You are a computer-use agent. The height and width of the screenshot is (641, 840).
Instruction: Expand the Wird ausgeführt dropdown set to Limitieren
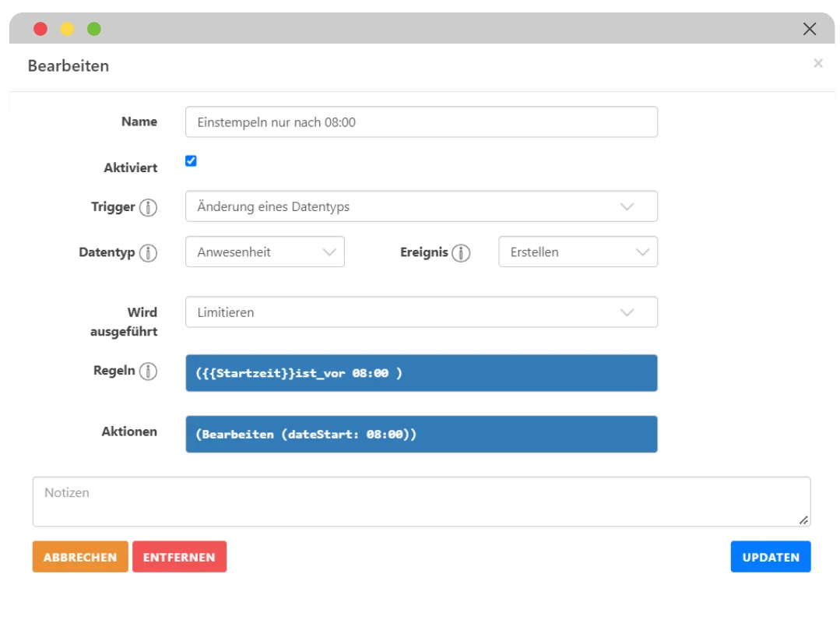(420, 312)
